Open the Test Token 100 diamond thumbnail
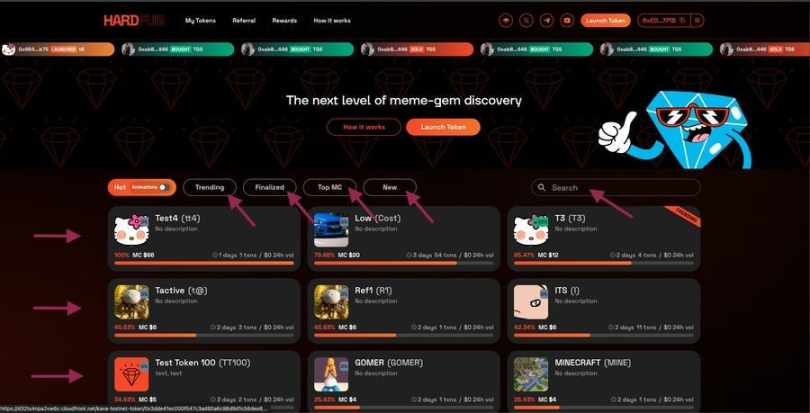 point(132,374)
